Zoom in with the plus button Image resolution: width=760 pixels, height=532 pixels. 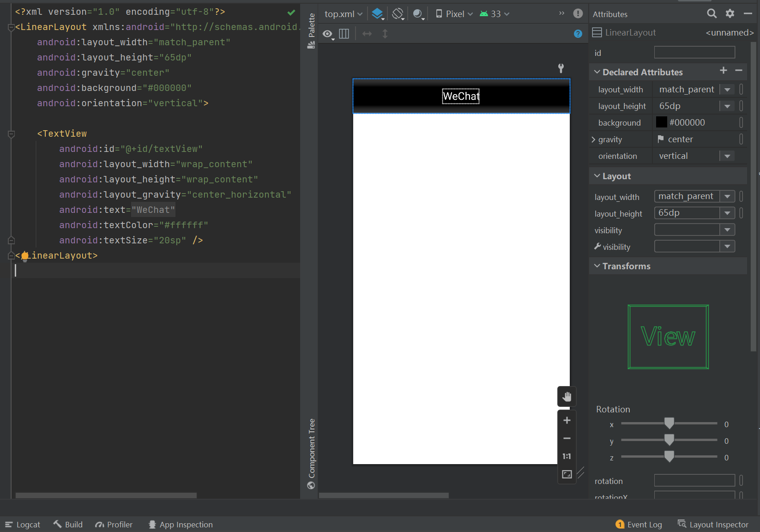(x=567, y=420)
